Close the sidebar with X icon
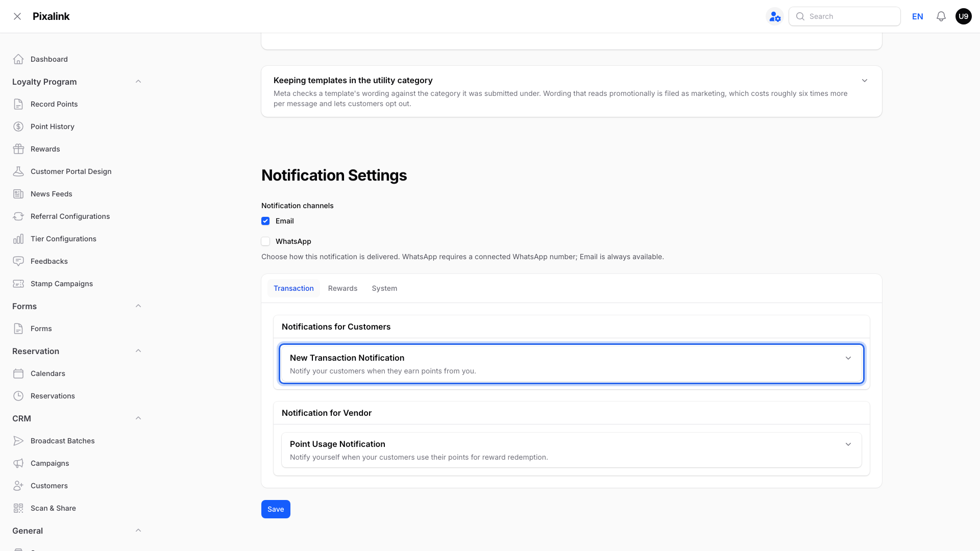This screenshot has width=980, height=551. tap(17, 16)
